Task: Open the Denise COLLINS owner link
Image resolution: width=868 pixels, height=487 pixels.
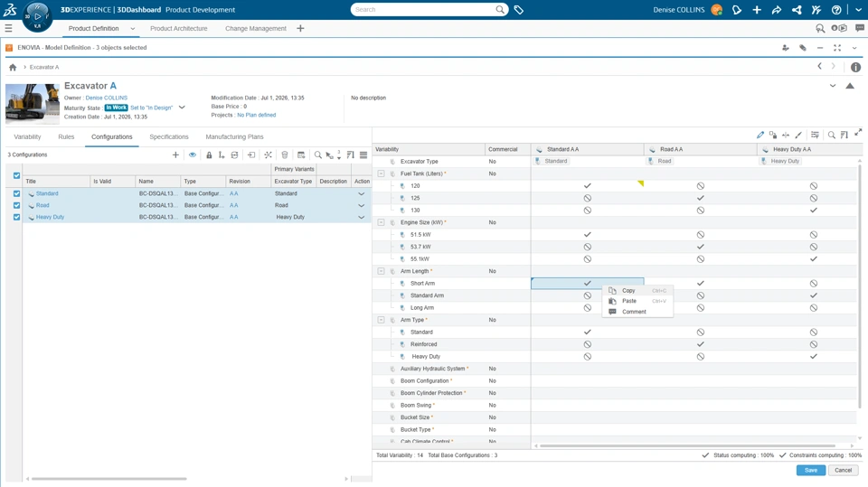Action: pos(107,98)
